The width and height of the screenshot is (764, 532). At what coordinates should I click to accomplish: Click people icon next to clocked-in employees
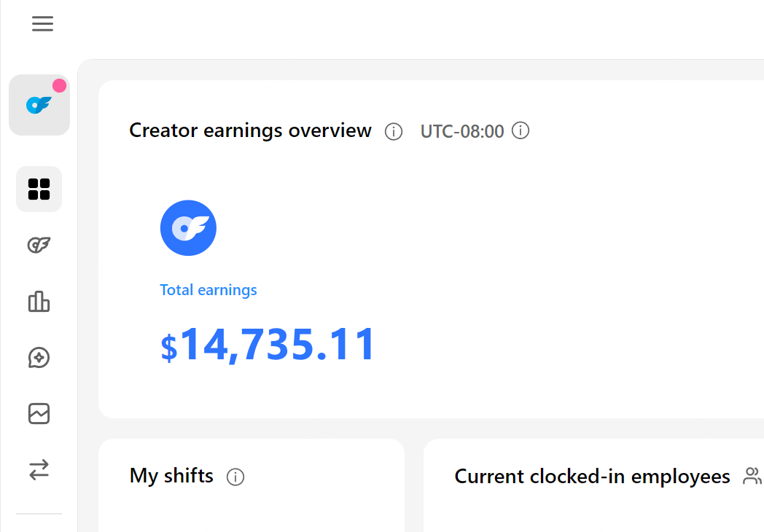752,477
